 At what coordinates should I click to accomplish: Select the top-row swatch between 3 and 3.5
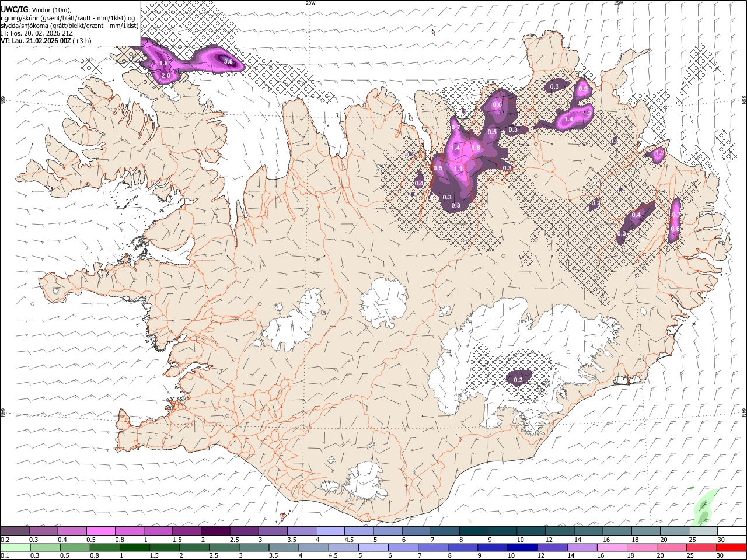pos(272,531)
